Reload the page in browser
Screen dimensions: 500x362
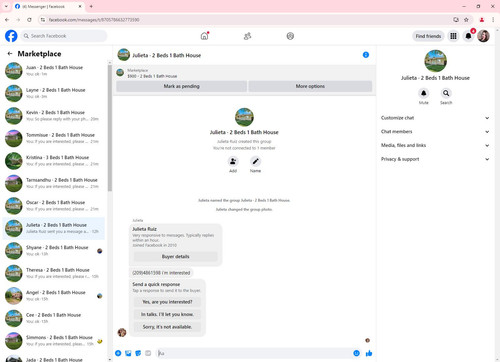click(x=29, y=20)
